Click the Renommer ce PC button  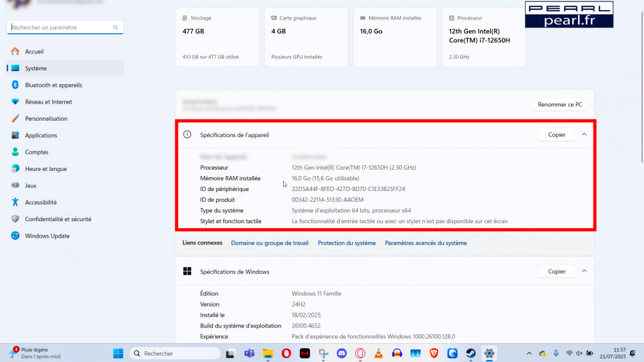coord(560,105)
